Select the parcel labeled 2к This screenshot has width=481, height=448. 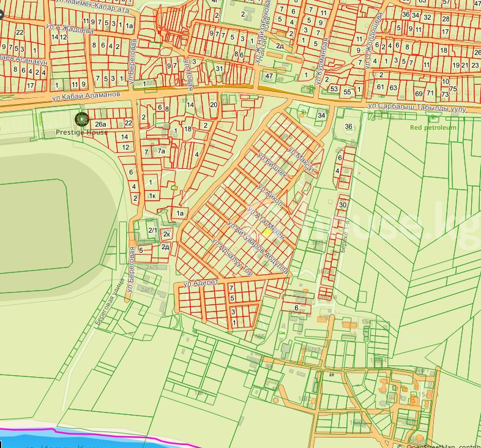click(166, 234)
